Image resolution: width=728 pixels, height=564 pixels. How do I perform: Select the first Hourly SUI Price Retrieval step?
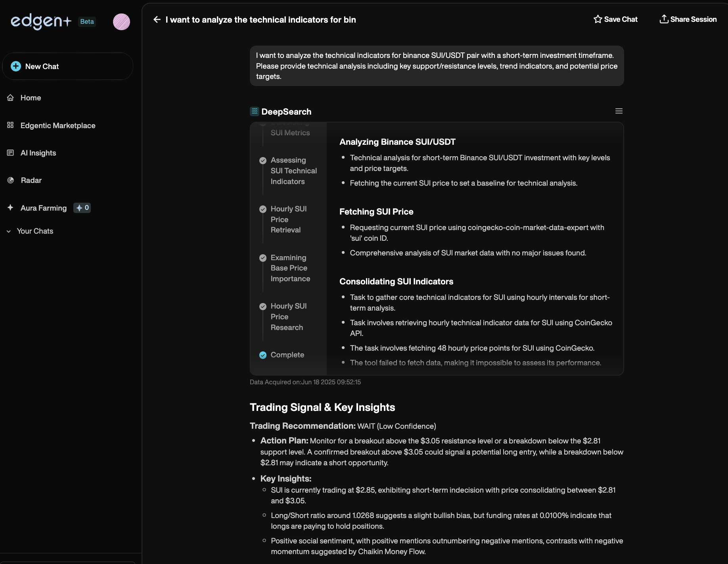288,219
